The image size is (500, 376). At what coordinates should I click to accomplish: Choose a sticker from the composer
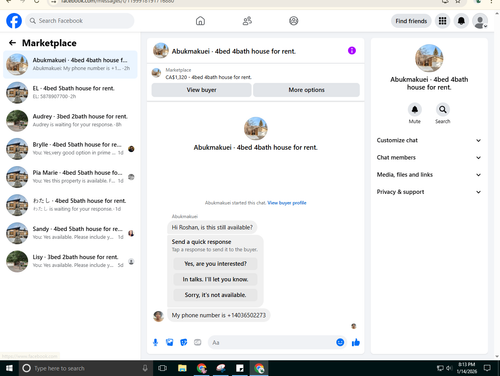pyautogui.click(x=184, y=342)
